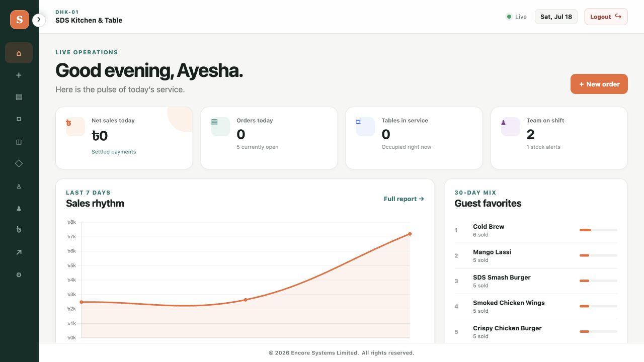
Task: Click the DHK-01 branch code
Action: click(67, 12)
